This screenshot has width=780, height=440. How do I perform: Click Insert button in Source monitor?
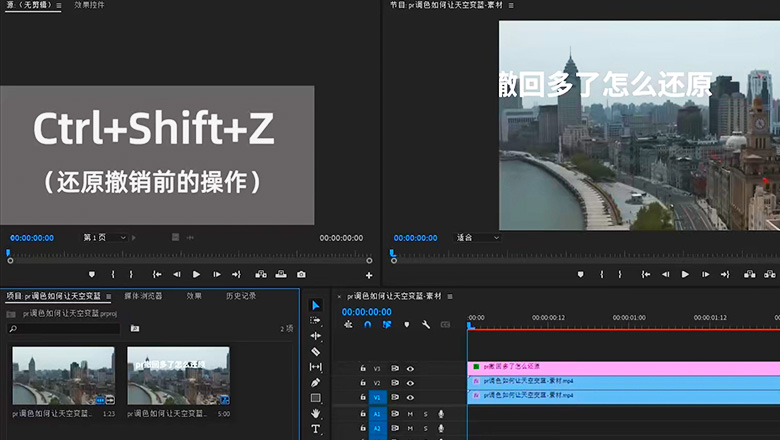(261, 274)
